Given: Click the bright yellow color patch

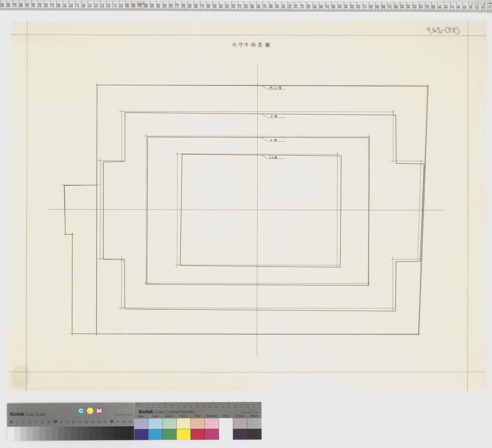Looking at the screenshot, I should pyautogui.click(x=183, y=434).
